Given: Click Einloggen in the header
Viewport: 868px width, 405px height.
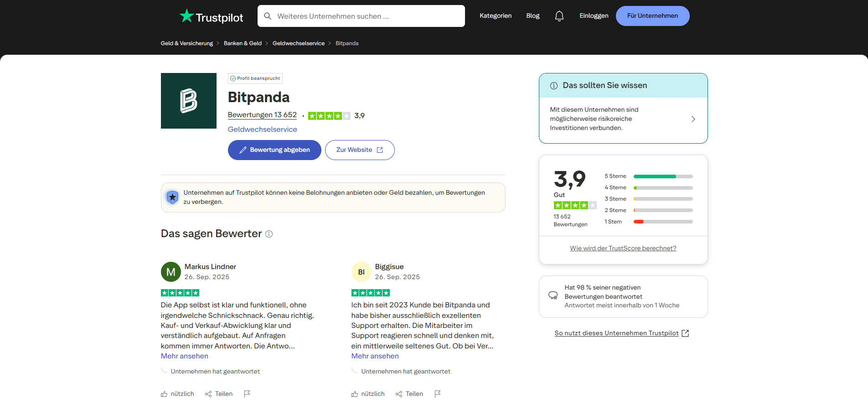Looking at the screenshot, I should [x=594, y=16].
